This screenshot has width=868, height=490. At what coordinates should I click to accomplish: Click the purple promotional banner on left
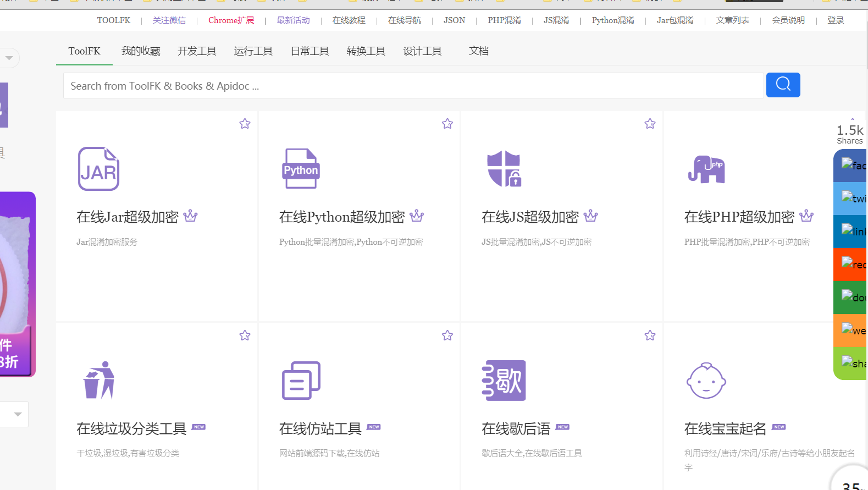(x=18, y=284)
